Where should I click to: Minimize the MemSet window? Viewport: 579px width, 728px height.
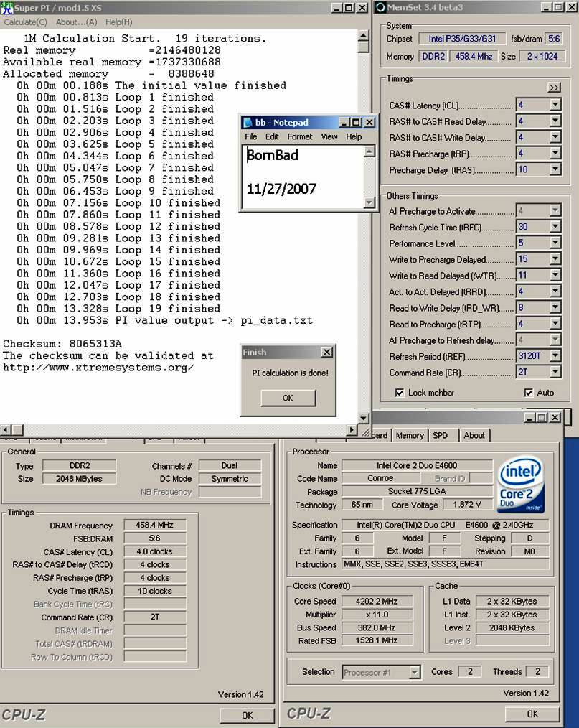547,7
